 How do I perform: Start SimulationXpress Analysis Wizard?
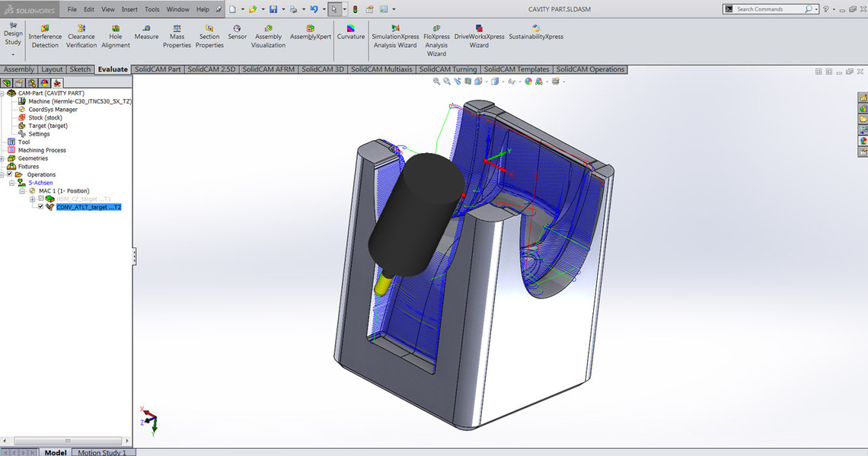pos(395,36)
